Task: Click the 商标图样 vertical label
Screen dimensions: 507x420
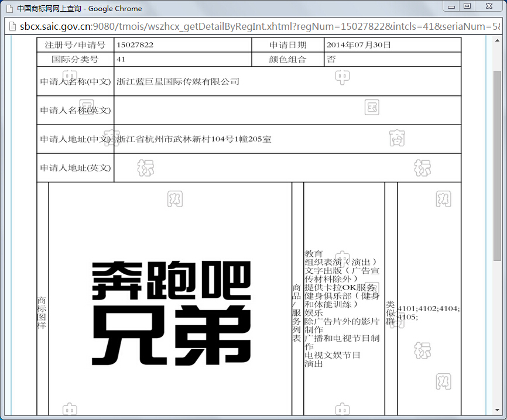Action: (x=42, y=313)
